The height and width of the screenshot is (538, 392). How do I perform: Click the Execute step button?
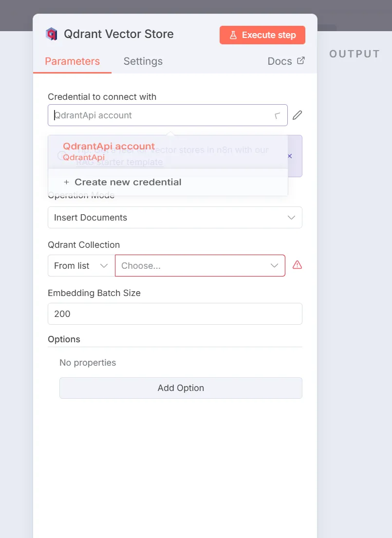coord(262,35)
